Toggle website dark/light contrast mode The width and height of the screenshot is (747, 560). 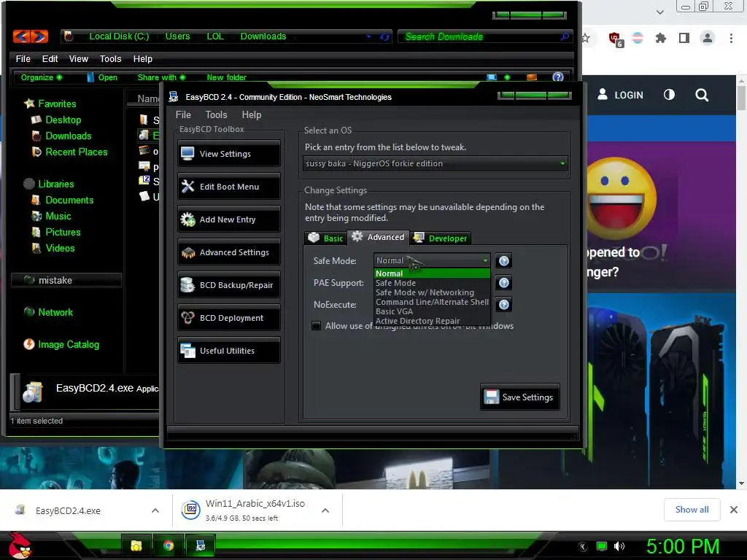click(x=670, y=95)
